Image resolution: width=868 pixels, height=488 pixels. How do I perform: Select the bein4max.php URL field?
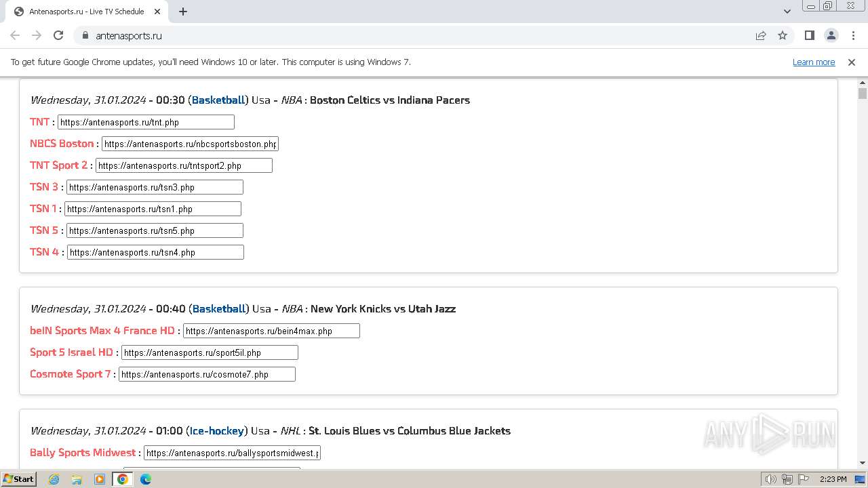pos(271,331)
